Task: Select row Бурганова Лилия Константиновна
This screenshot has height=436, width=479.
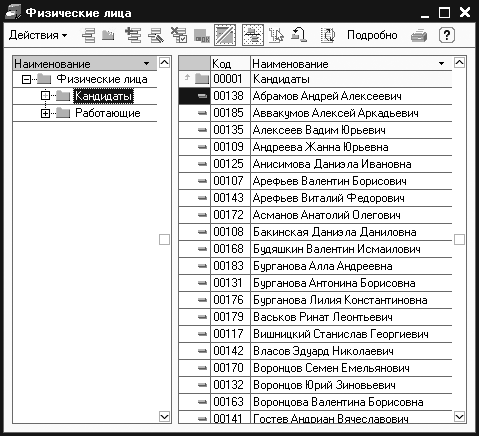Action: (x=315, y=300)
